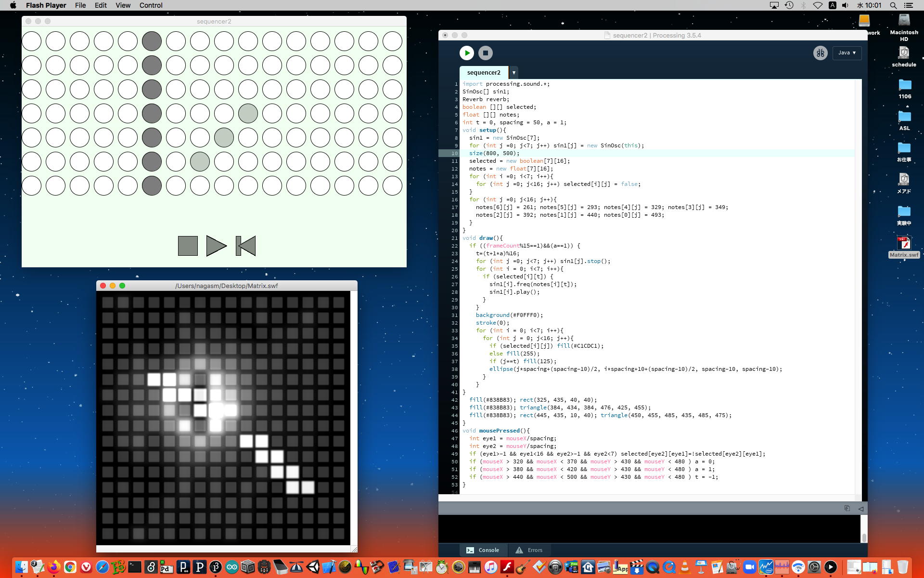Viewport: 924px width, 578px height.
Task: Expand the sequencer2 tab arrow menu
Action: coord(513,73)
